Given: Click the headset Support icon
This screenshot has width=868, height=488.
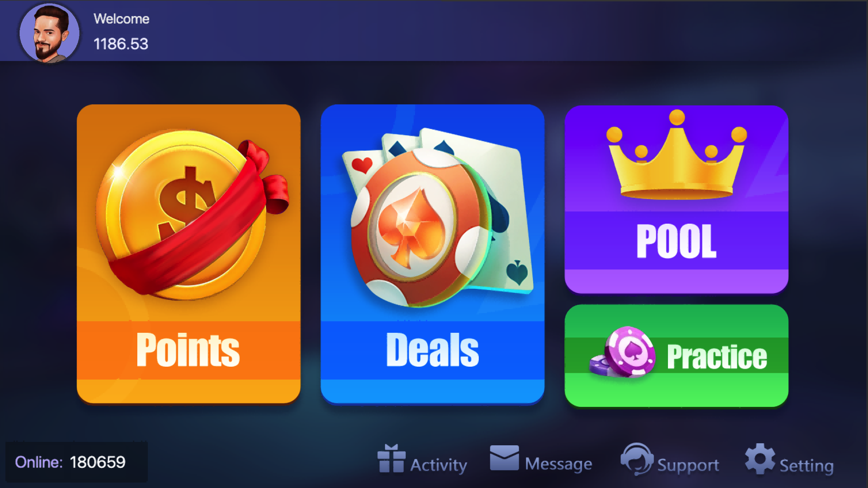Looking at the screenshot, I should click(637, 459).
